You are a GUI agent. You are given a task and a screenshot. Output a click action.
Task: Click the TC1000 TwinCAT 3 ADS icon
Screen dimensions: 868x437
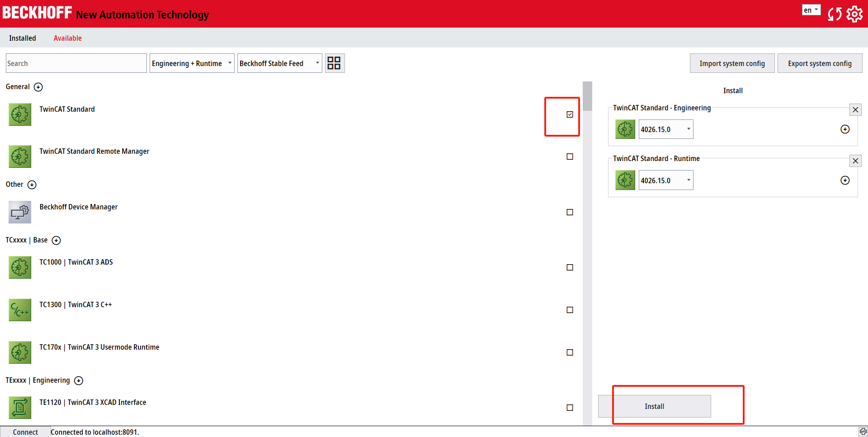[20, 267]
